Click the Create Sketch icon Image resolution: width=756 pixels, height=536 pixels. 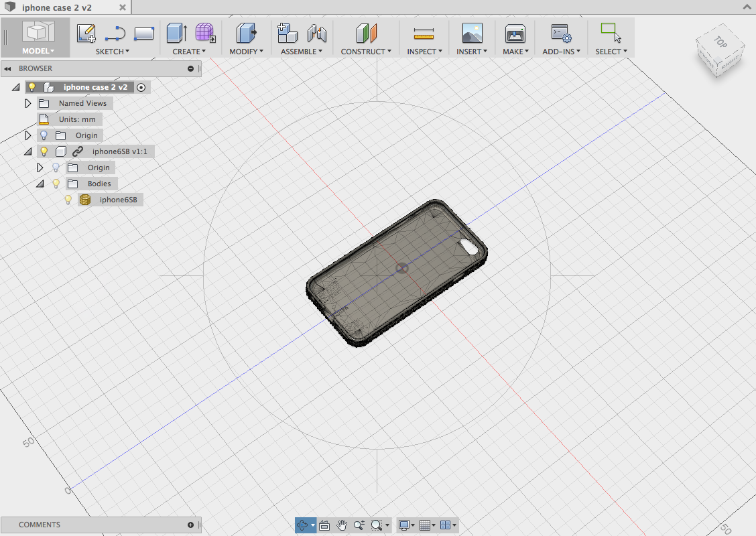86,33
